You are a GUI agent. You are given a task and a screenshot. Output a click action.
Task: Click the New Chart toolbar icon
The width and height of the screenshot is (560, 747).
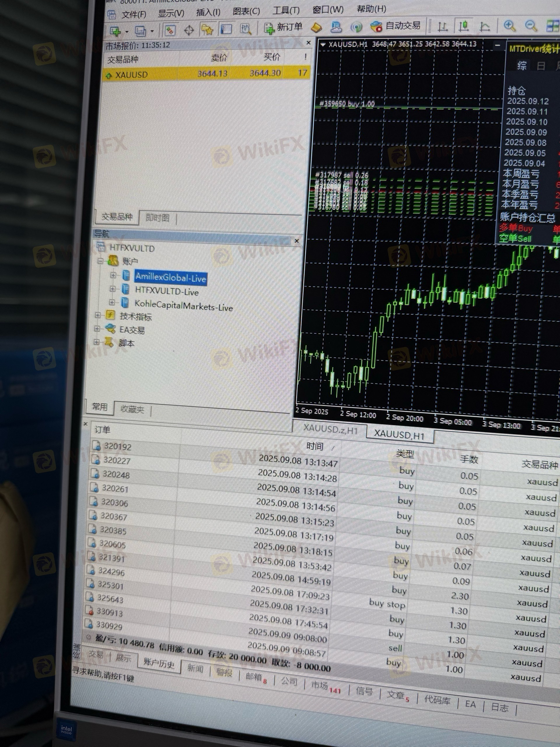[116, 32]
